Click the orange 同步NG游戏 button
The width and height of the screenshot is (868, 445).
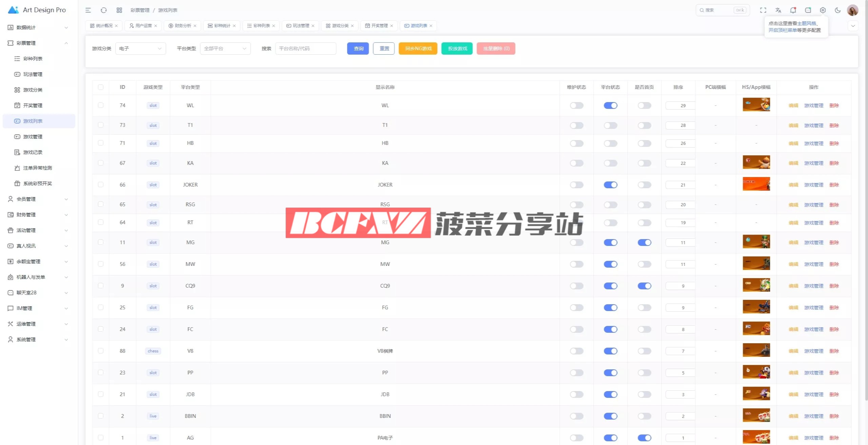pyautogui.click(x=418, y=49)
